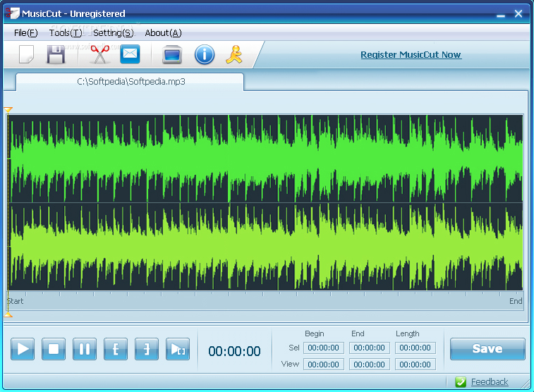Click the MusicCut app icon in title bar
The width and height of the screenshot is (534, 392).
pyautogui.click(x=12, y=13)
